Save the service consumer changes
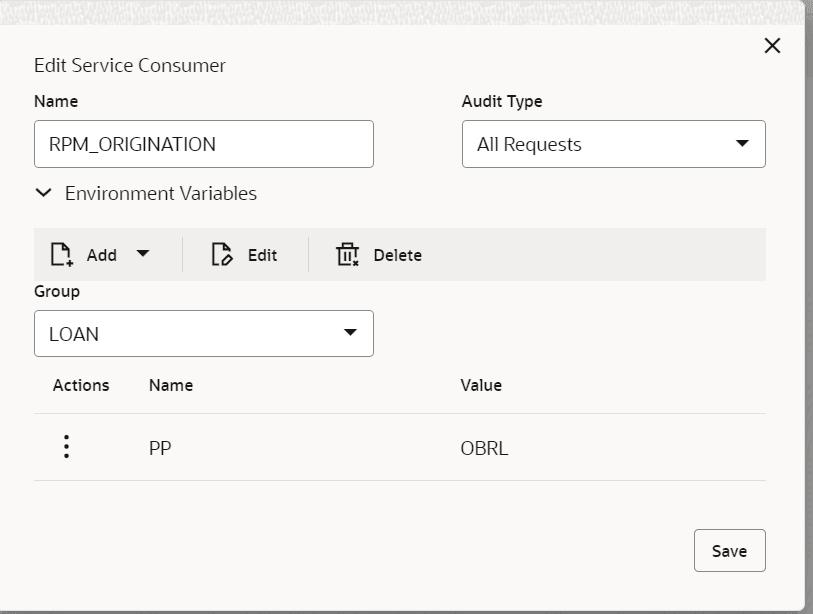813x614 pixels. pos(729,550)
